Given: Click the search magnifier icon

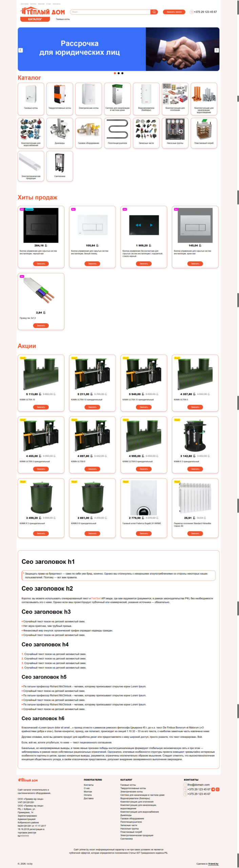Looking at the screenshot, I should coord(154,12).
